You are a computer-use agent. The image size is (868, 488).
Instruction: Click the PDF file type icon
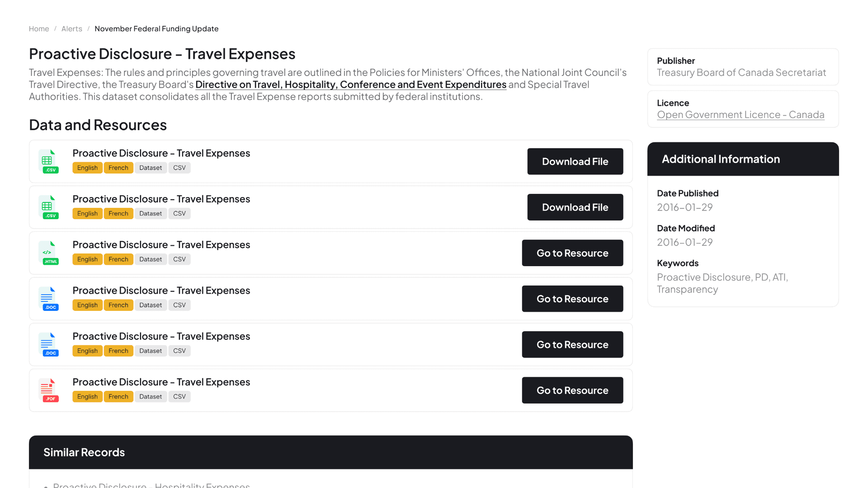pos(49,390)
